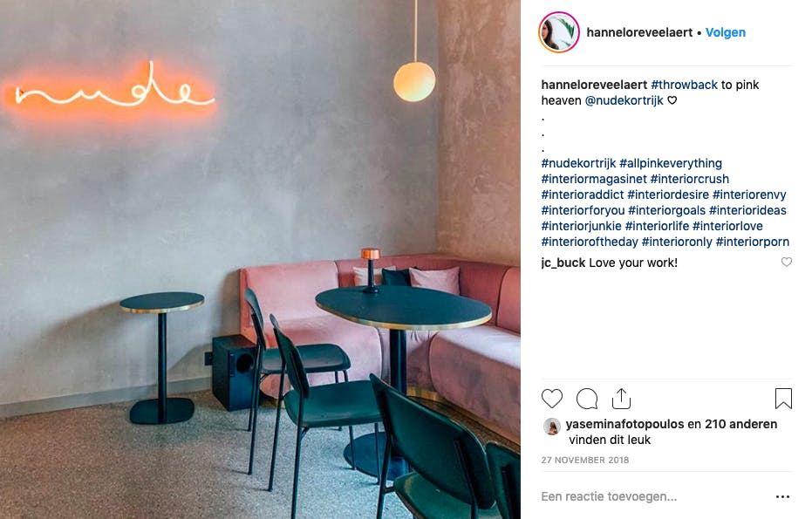The width and height of the screenshot is (812, 519).
Task: Open the three-dots options menu
Action: (x=782, y=496)
